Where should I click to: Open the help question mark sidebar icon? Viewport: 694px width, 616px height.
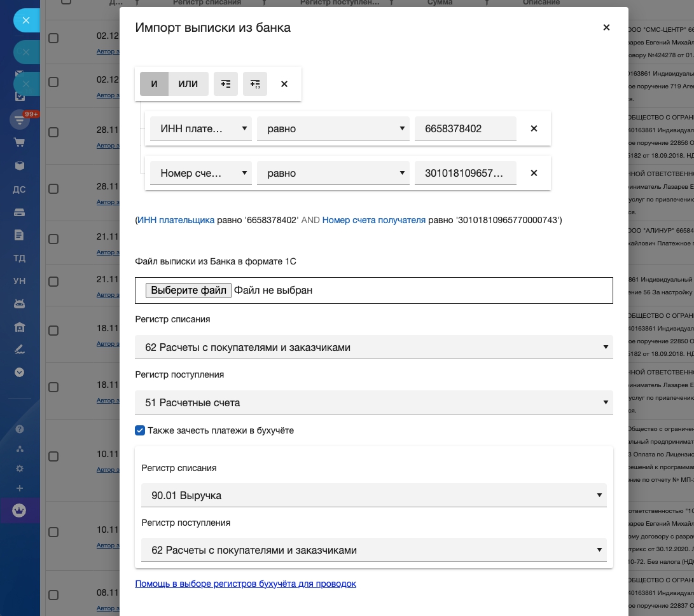(20, 429)
